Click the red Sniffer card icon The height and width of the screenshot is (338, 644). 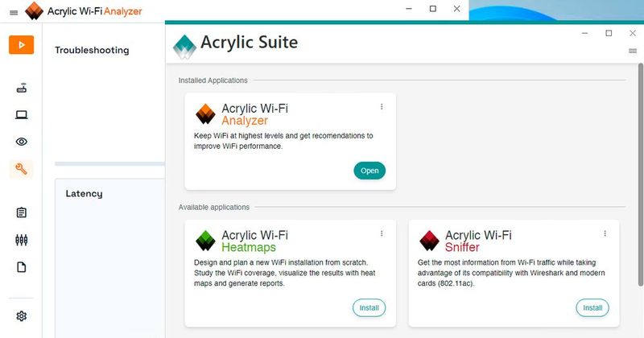pyautogui.click(x=429, y=241)
